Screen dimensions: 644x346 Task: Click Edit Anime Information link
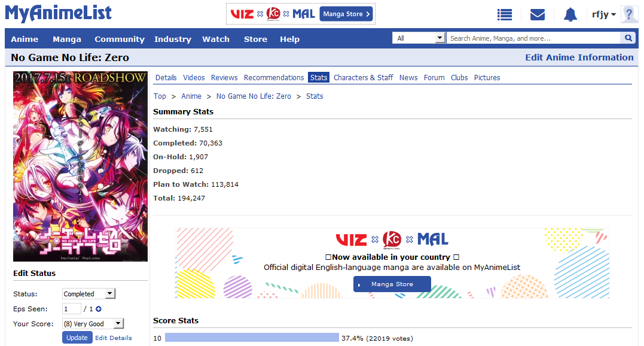pyautogui.click(x=579, y=57)
